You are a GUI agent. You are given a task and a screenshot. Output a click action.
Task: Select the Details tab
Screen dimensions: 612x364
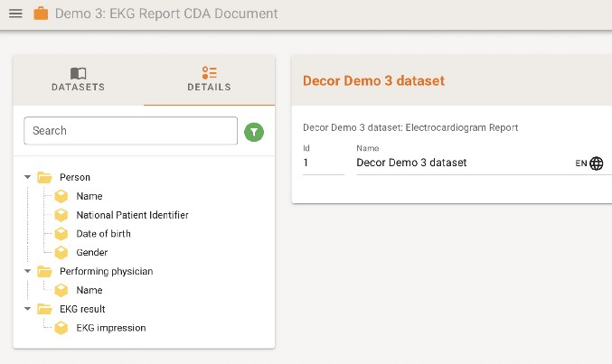[x=209, y=79]
